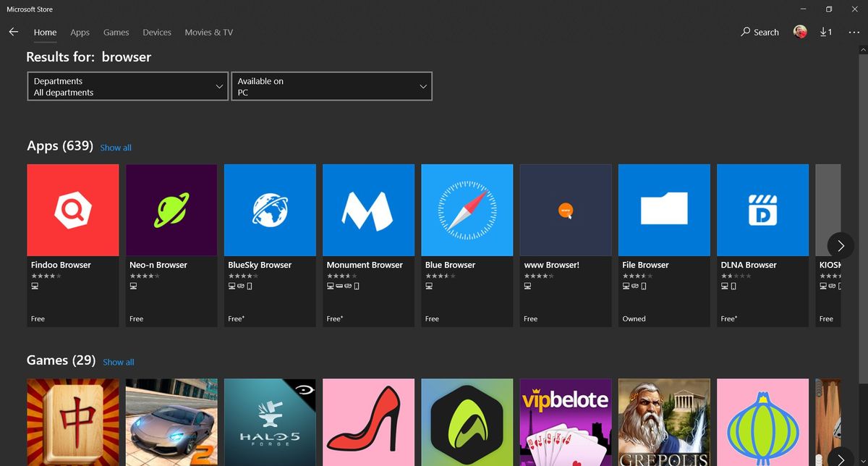Show all Apps results
868x466 pixels.
pos(116,147)
